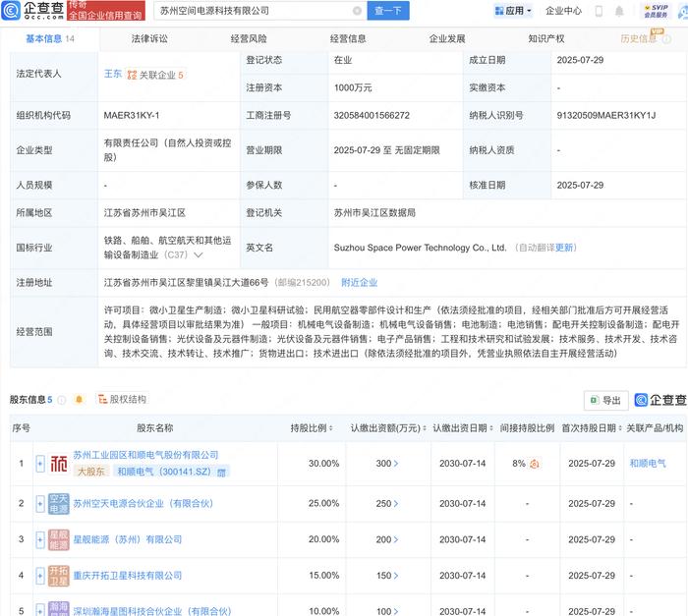
Task: Switch to 经营风险 tab
Action: coord(249,39)
